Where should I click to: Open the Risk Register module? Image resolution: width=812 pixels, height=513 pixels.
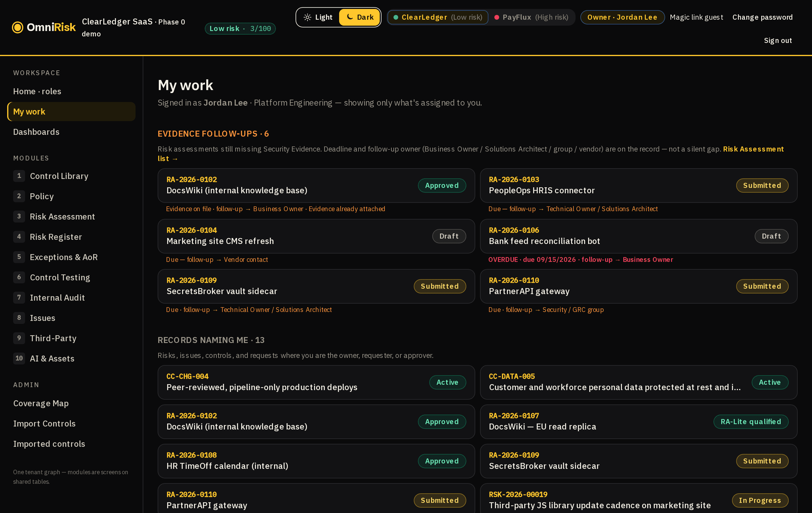(x=71, y=237)
